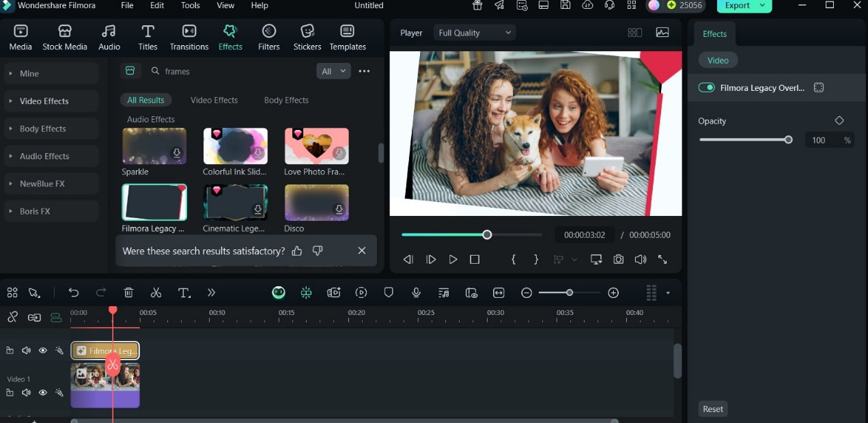Image resolution: width=868 pixels, height=423 pixels.
Task: Hide the Video 1 track
Action: click(x=42, y=393)
